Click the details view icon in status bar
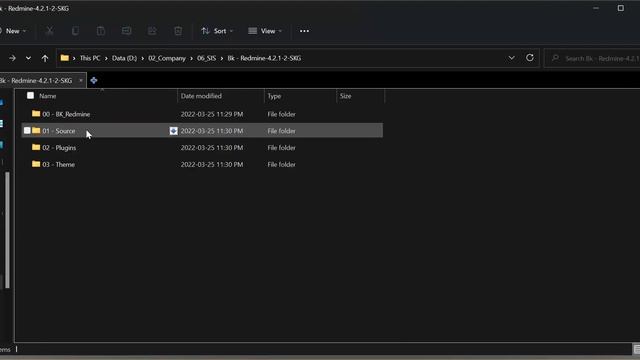 pyautogui.click(x=636, y=349)
